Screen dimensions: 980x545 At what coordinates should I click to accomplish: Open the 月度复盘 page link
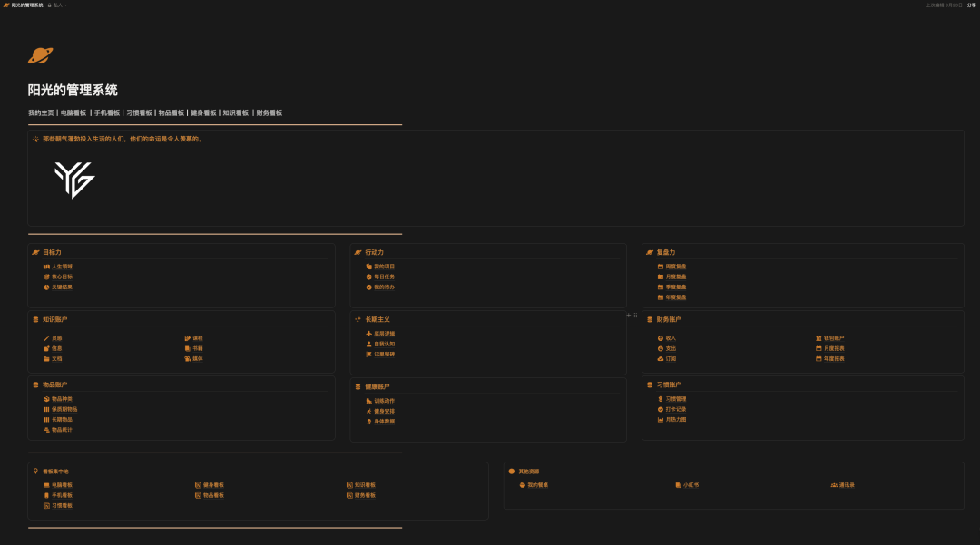(676, 277)
